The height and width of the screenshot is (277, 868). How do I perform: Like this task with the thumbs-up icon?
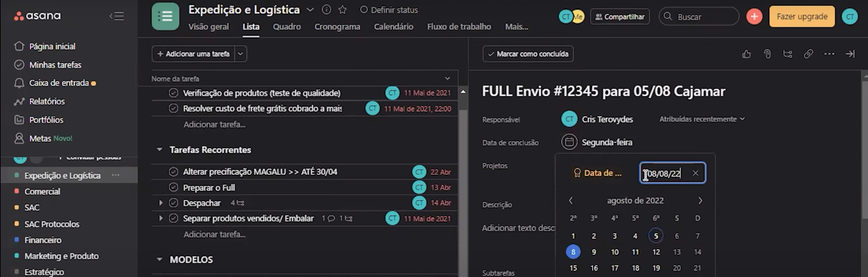[x=747, y=54]
